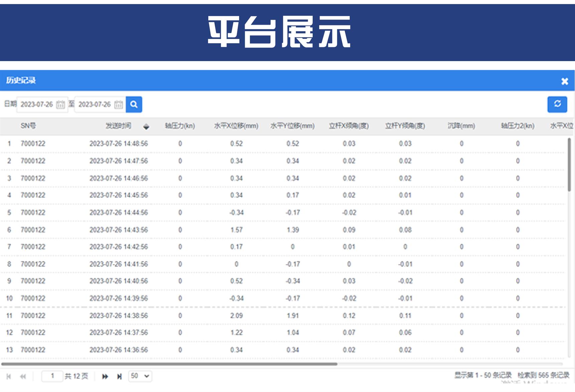Click the 1.57 X displacement value
The height and width of the screenshot is (392, 575).
click(236, 230)
